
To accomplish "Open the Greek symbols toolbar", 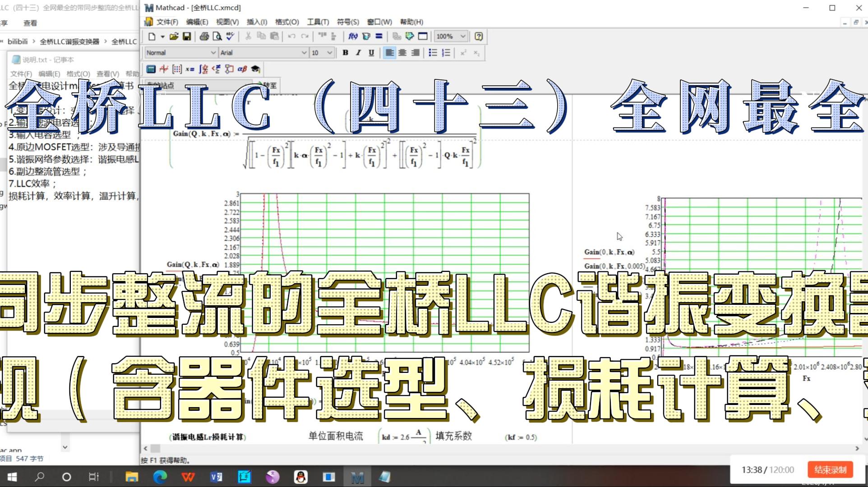I will [242, 69].
